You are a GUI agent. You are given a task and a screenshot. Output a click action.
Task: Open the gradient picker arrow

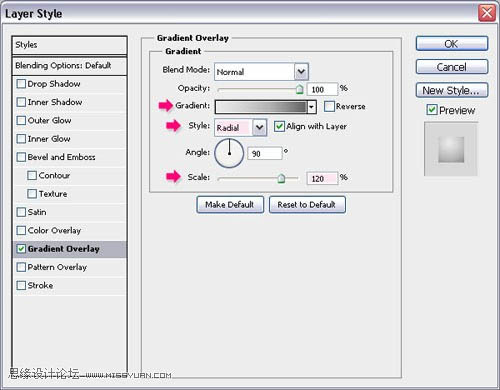point(311,107)
